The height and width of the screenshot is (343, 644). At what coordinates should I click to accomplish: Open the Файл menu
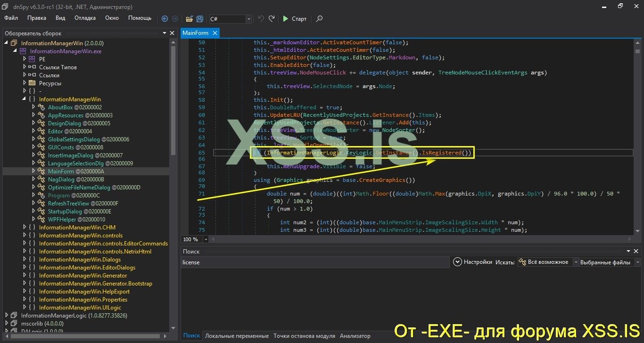(11, 18)
